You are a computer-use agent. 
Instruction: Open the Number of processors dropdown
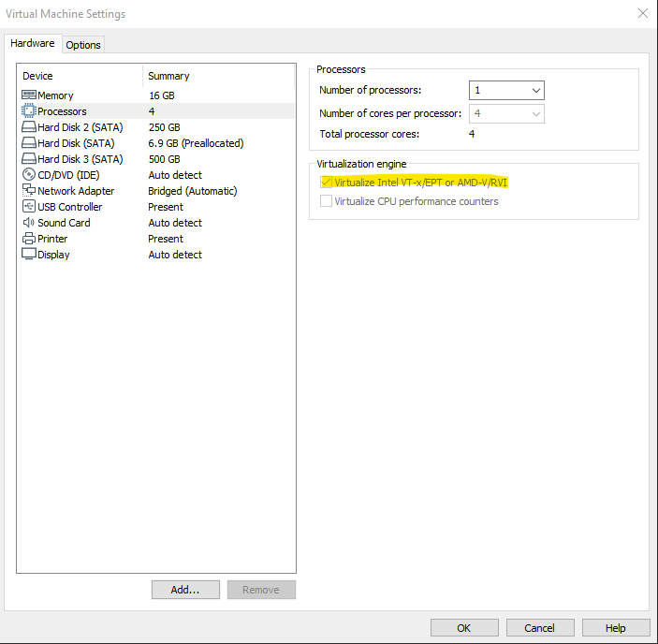[x=506, y=91]
